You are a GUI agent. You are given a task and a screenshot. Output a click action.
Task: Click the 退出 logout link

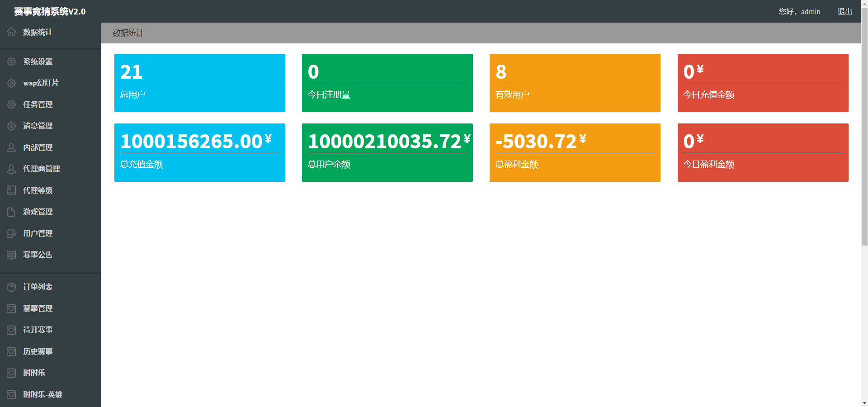click(844, 11)
